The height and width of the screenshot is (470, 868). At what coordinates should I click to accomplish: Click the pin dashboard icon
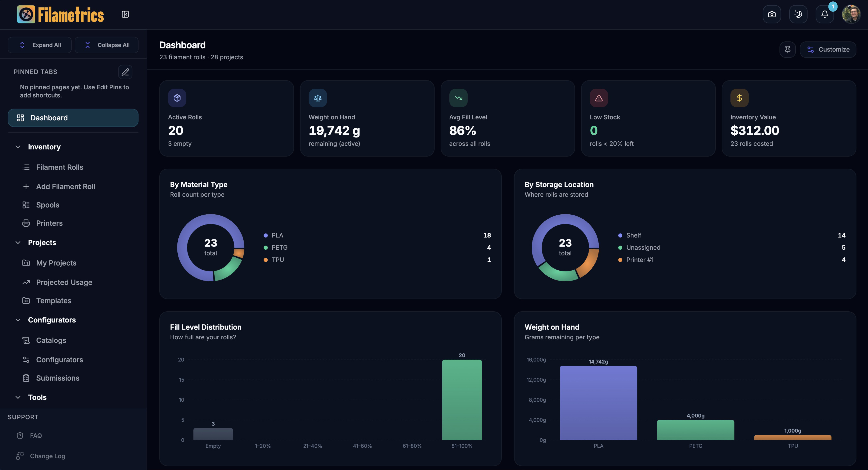(x=788, y=50)
